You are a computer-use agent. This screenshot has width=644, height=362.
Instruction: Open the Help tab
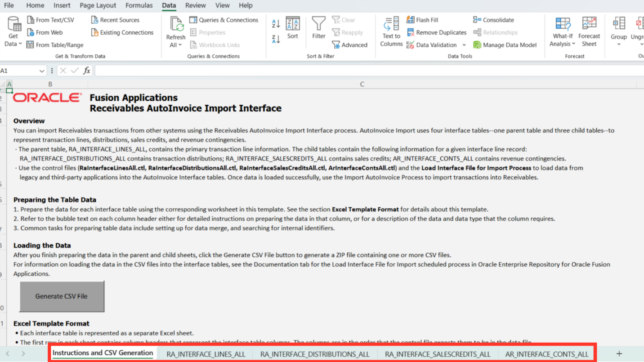246,5
